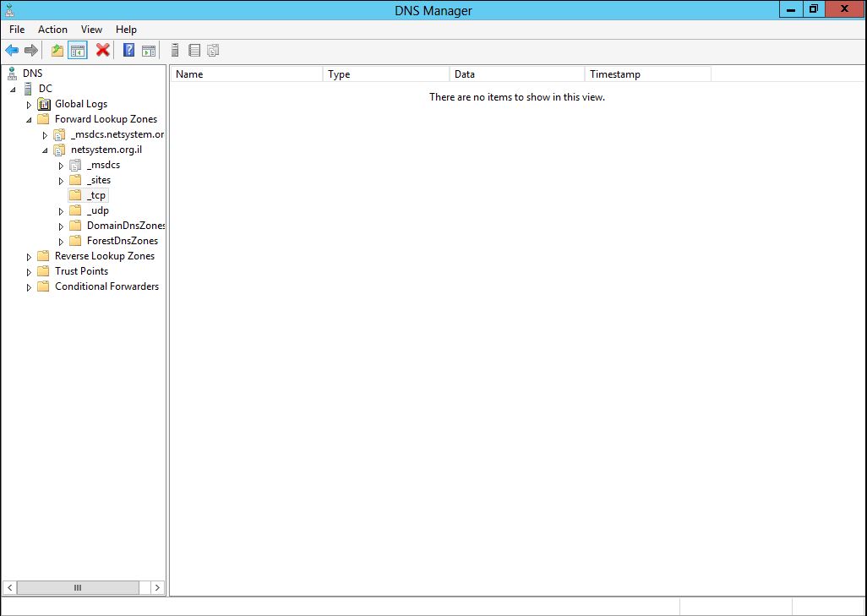Toggle the action pane button
Image resolution: width=867 pixels, height=616 pixels.
(149, 51)
